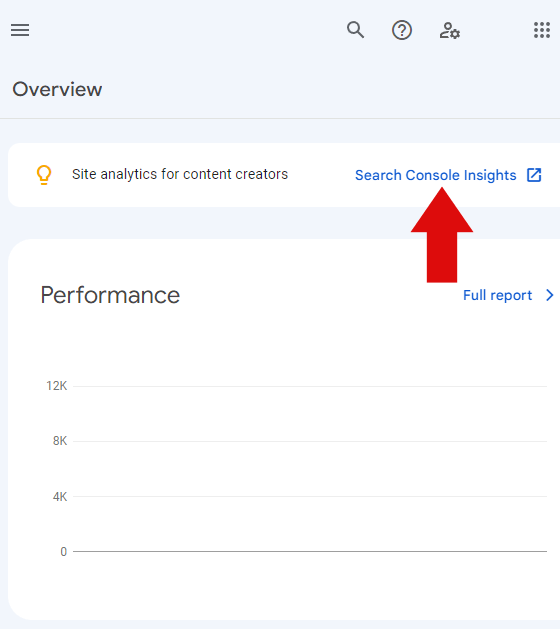Click the empty Performance chart plot area
560x629 pixels.
coord(310,469)
